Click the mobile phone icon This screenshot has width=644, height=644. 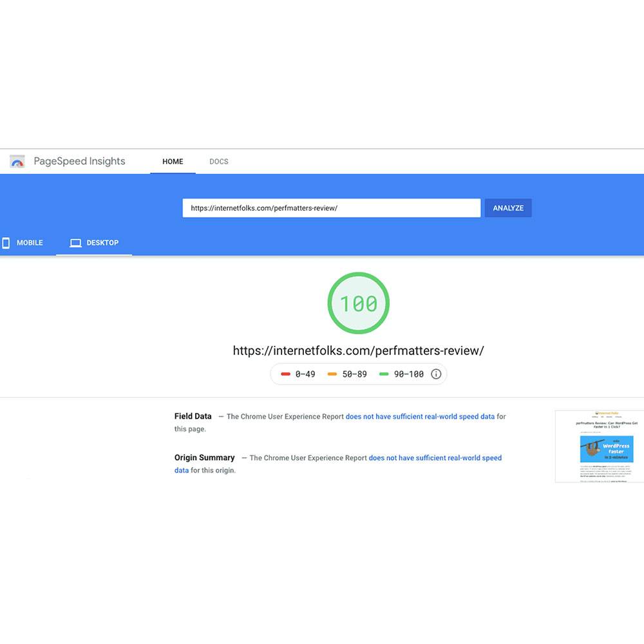[6, 243]
